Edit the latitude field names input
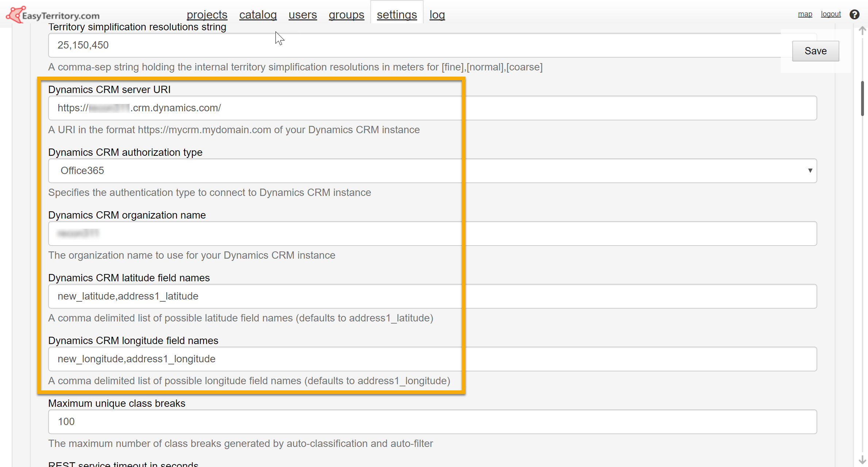Screen dimensions: 868x467 (432, 296)
